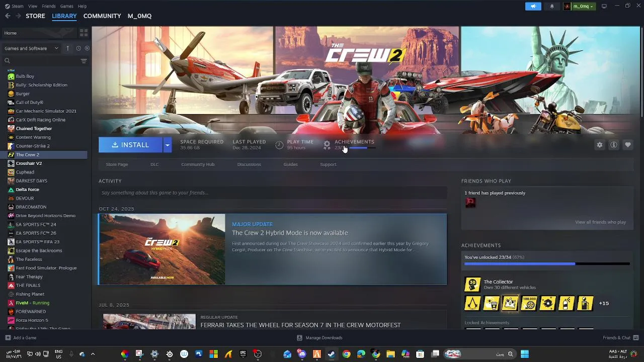This screenshot has height=362, width=644.
Task: View the coffee cup achievement badge
Action: pyautogui.click(x=492, y=303)
